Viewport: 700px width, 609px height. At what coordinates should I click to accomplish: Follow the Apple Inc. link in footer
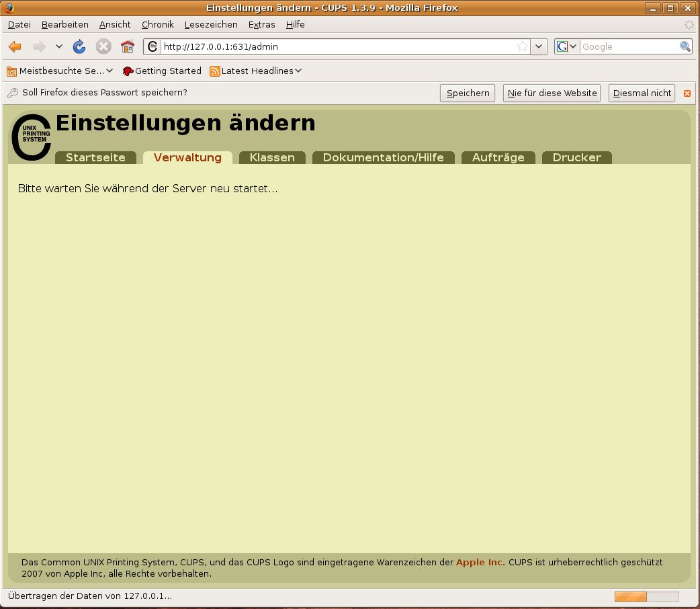[480, 562]
